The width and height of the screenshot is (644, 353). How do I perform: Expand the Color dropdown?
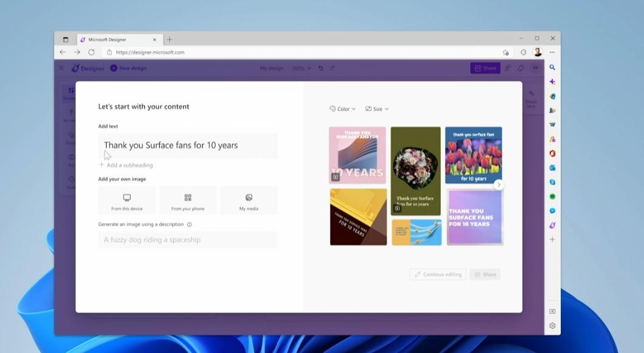(343, 109)
